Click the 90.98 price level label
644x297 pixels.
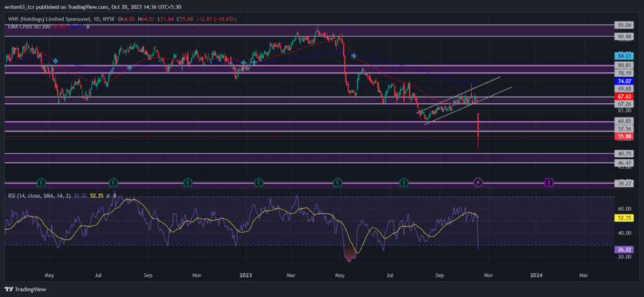click(623, 36)
